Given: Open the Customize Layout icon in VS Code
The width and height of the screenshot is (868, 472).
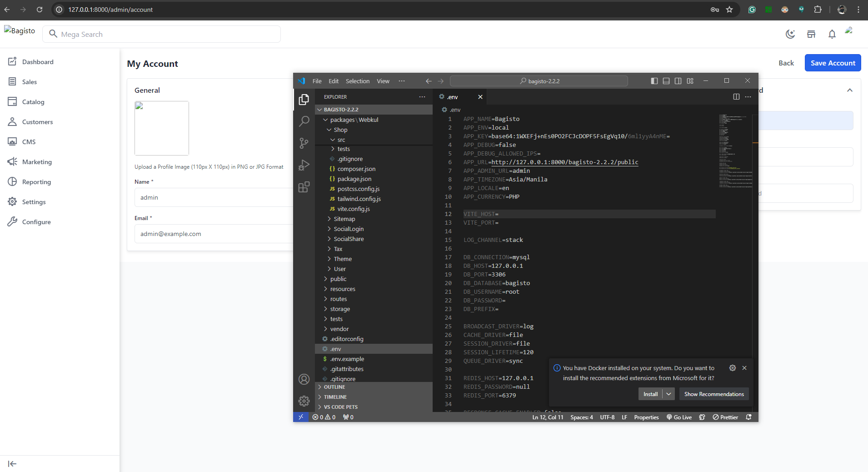Looking at the screenshot, I should click(690, 81).
